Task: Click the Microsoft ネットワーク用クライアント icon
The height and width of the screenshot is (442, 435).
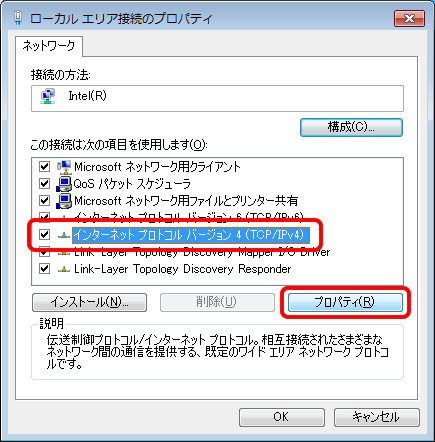Action: (64, 167)
